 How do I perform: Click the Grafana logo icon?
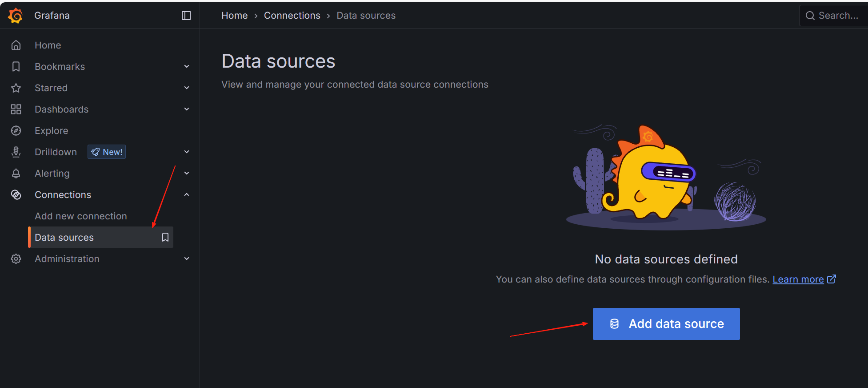[x=16, y=16]
